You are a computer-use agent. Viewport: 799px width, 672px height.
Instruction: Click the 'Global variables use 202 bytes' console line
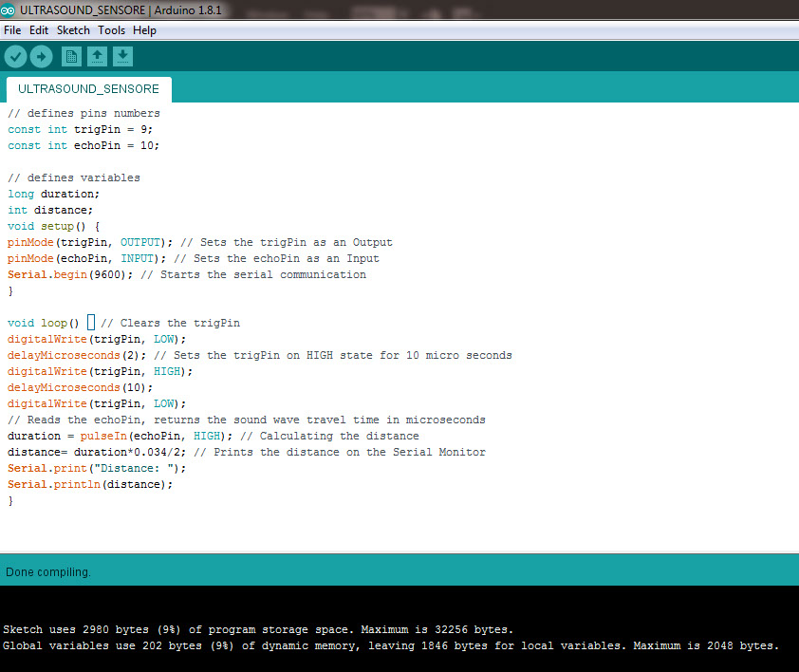pos(391,646)
